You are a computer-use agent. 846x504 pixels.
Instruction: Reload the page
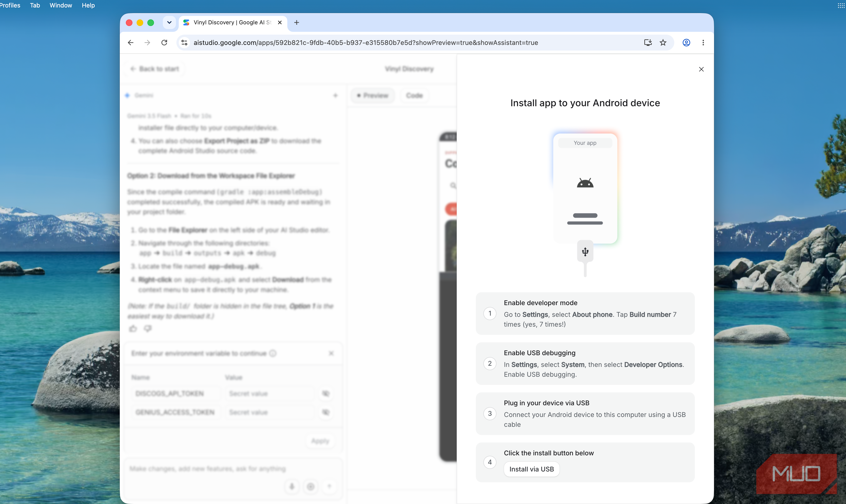pos(164,42)
